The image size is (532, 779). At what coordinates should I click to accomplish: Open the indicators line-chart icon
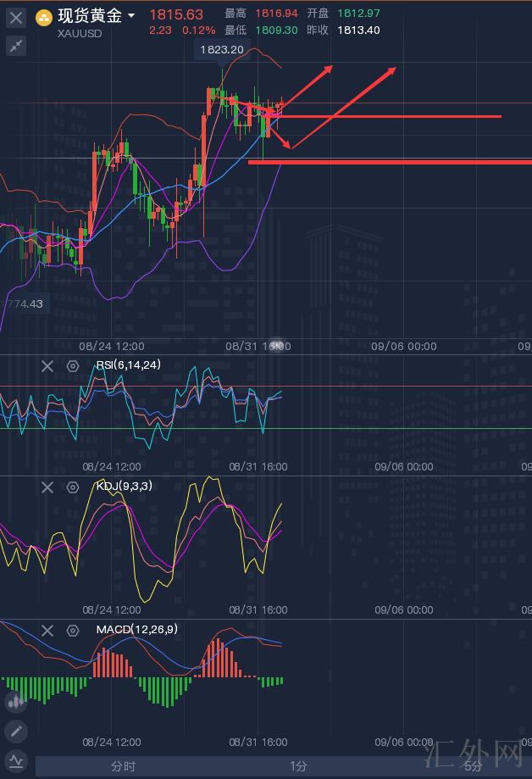click(15, 760)
